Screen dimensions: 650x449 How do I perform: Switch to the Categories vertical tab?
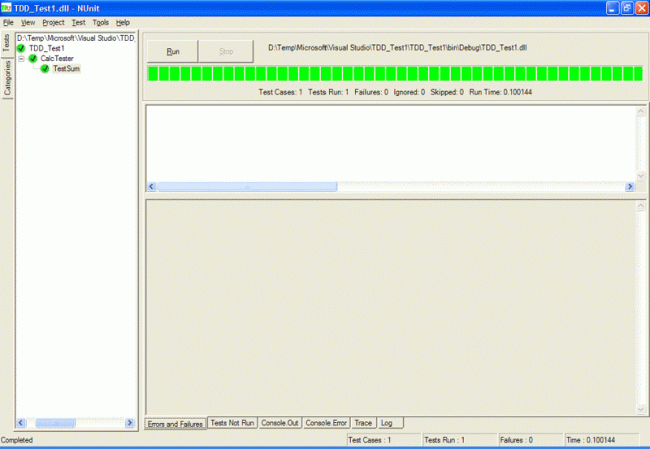point(7,78)
